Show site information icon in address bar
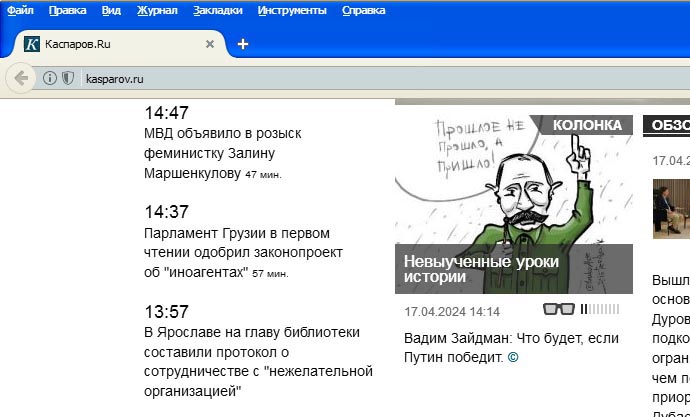 point(50,78)
